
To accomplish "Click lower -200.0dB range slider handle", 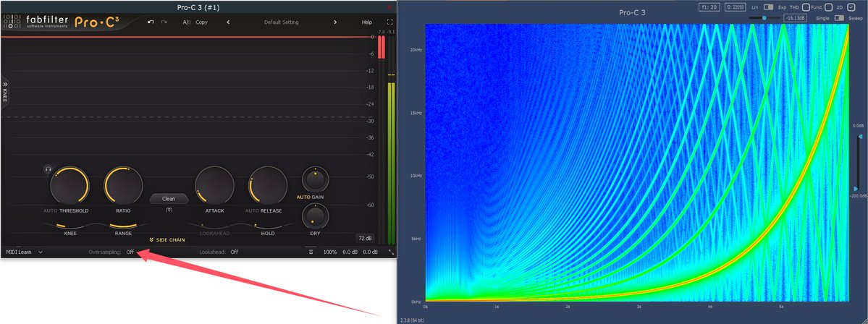I will (856, 189).
